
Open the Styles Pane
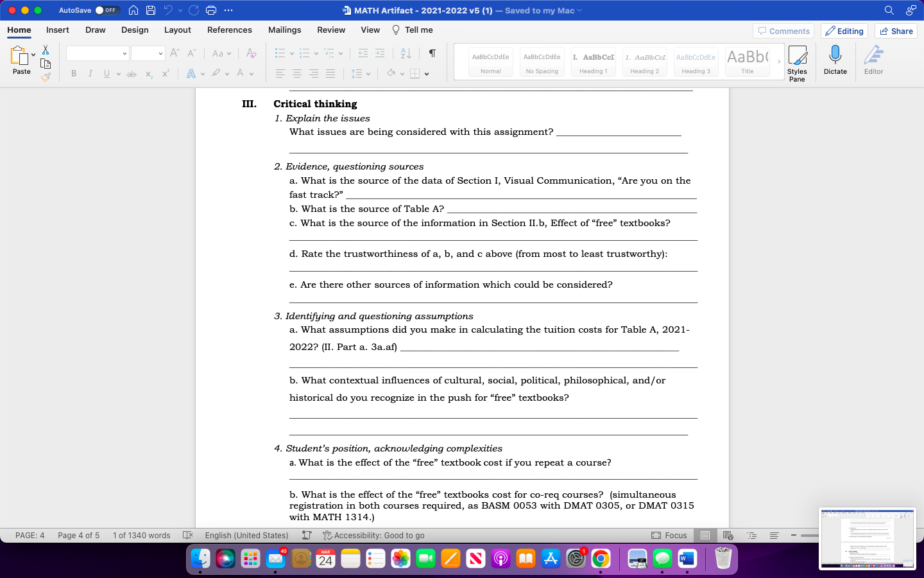(x=798, y=62)
